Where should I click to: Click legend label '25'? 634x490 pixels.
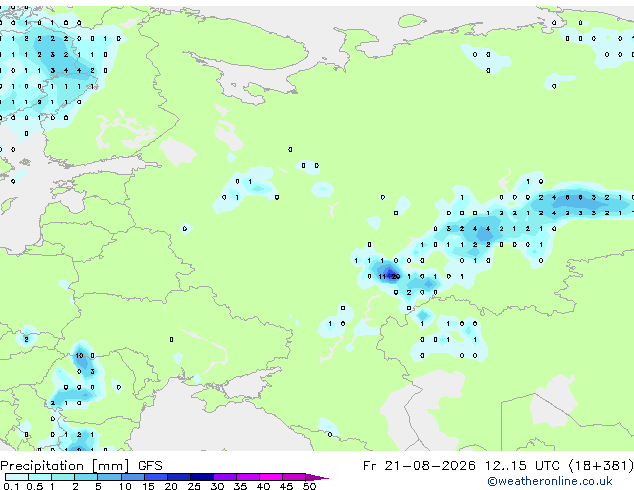[x=194, y=486]
